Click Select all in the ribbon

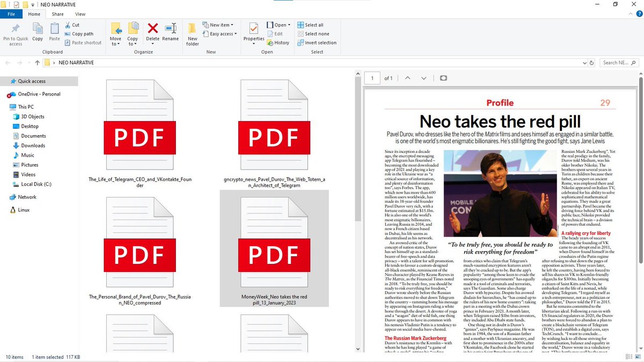pos(310,25)
